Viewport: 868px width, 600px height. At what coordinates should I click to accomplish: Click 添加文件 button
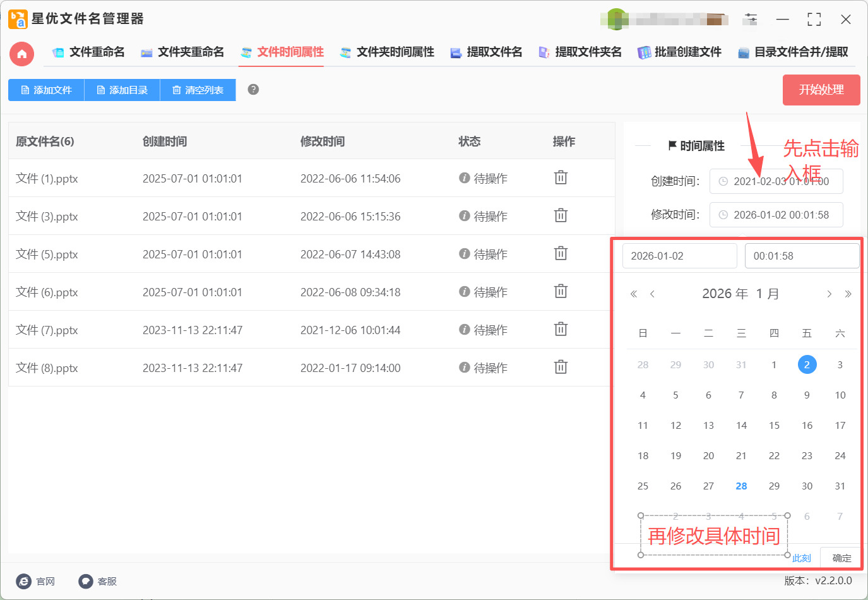point(46,90)
